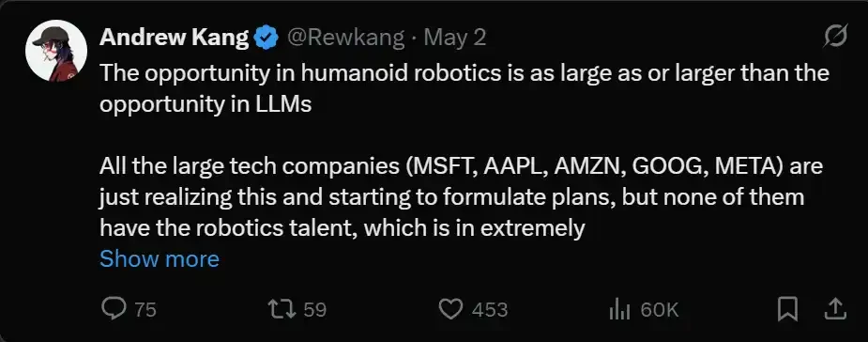Click the 453 likes count
Image resolution: width=868 pixels, height=342 pixels.
point(490,310)
